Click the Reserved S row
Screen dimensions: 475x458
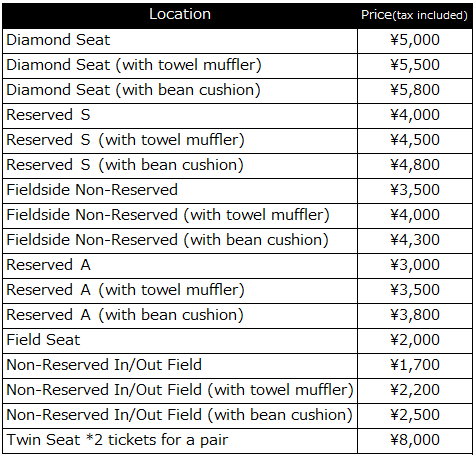[x=237, y=115]
